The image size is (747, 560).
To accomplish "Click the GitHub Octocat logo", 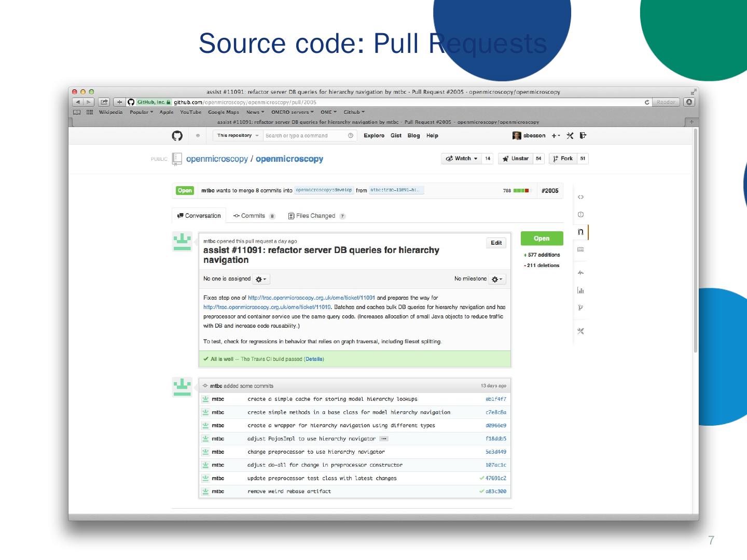I will (x=177, y=136).
